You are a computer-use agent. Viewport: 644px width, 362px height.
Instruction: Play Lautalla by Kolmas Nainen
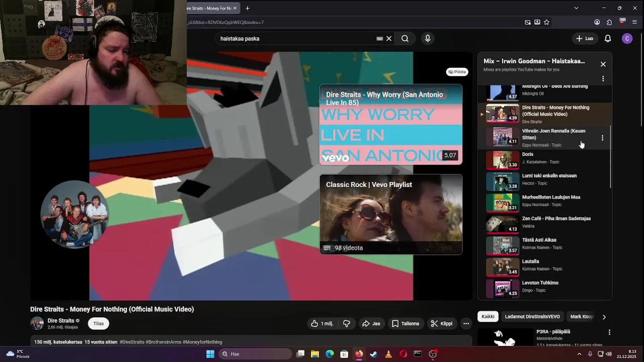pyautogui.click(x=545, y=266)
